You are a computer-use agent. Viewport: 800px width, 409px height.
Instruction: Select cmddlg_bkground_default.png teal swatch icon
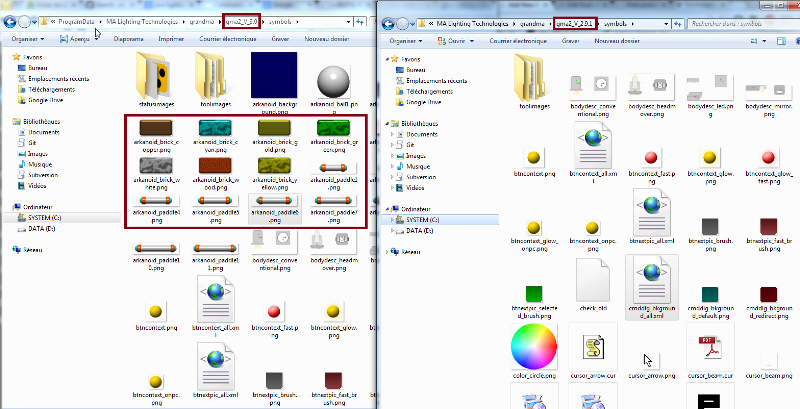pos(710,294)
